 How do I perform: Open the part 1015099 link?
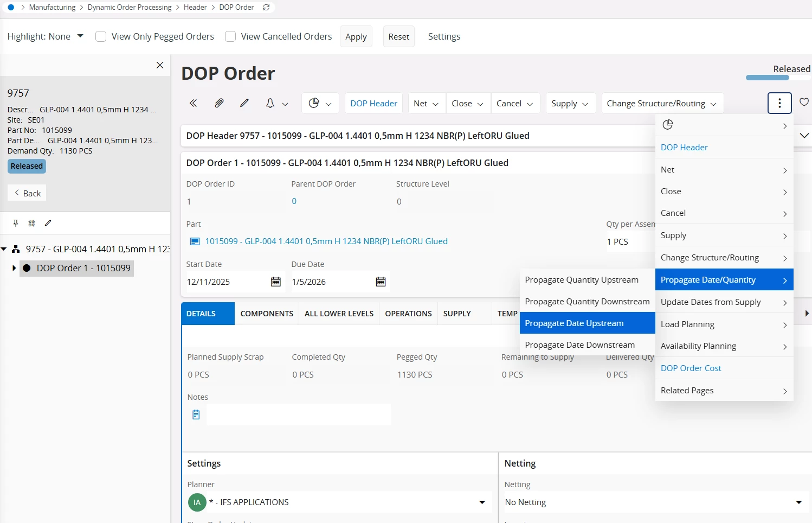click(x=326, y=241)
